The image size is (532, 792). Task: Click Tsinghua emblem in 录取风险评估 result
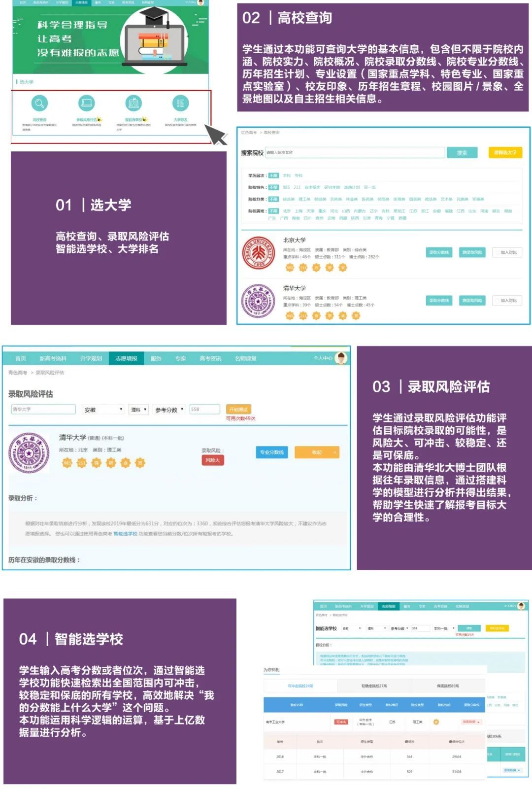pos(29,452)
